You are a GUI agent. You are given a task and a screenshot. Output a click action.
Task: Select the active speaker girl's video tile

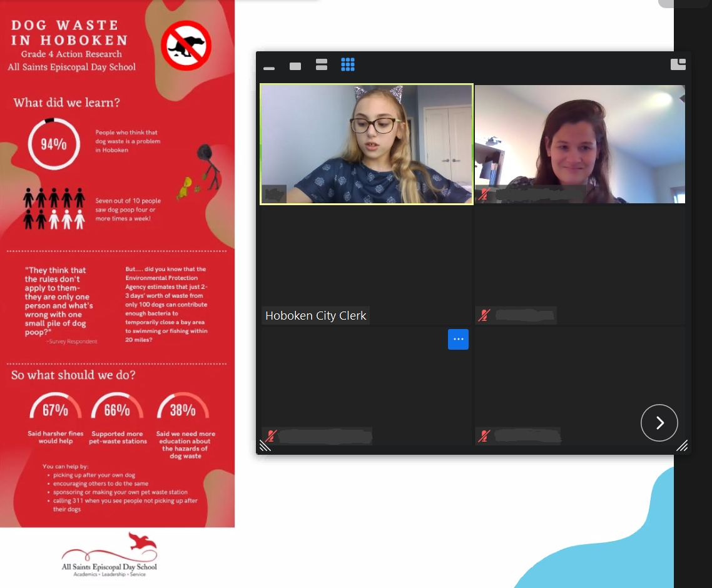(x=366, y=144)
